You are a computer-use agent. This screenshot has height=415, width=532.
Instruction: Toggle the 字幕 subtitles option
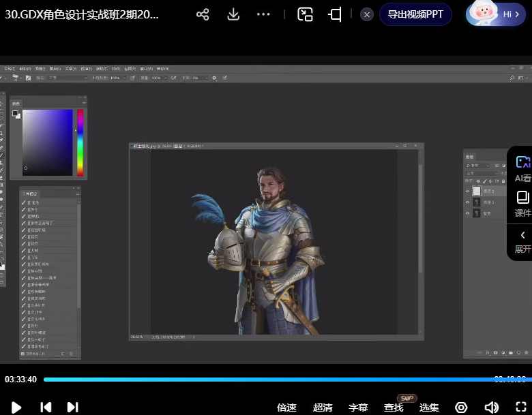tap(358, 408)
